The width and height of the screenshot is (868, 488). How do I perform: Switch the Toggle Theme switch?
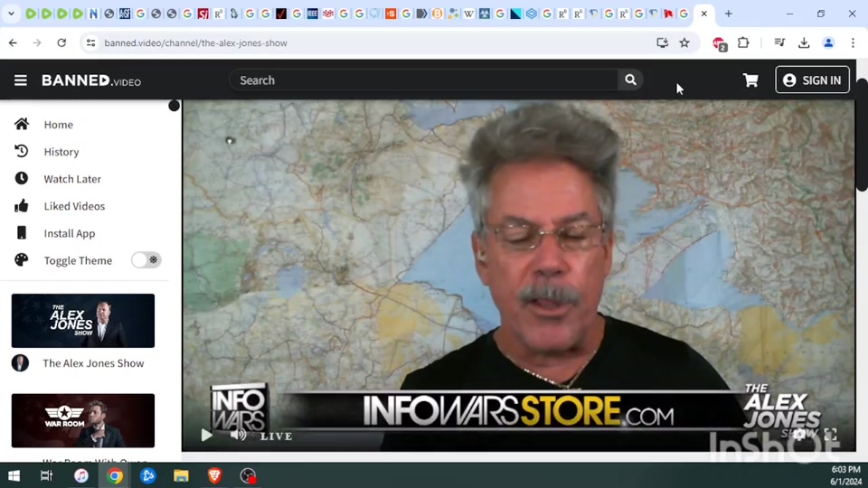point(146,260)
